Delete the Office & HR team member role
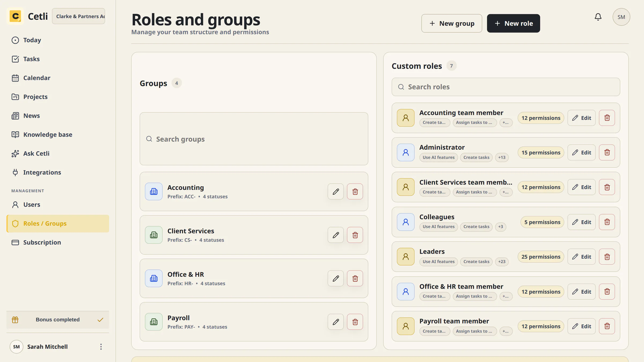Viewport: 644px width, 362px height. [x=607, y=291]
